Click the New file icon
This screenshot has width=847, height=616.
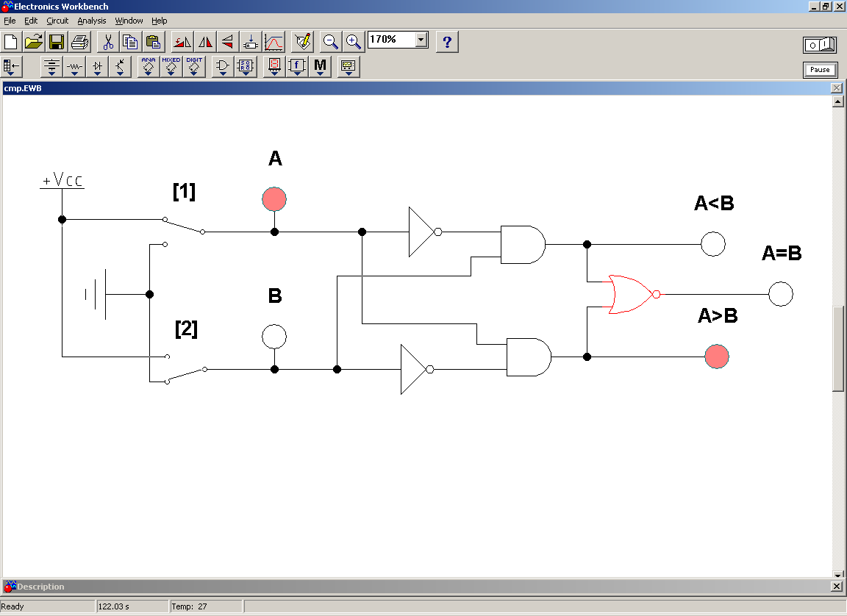click(11, 42)
